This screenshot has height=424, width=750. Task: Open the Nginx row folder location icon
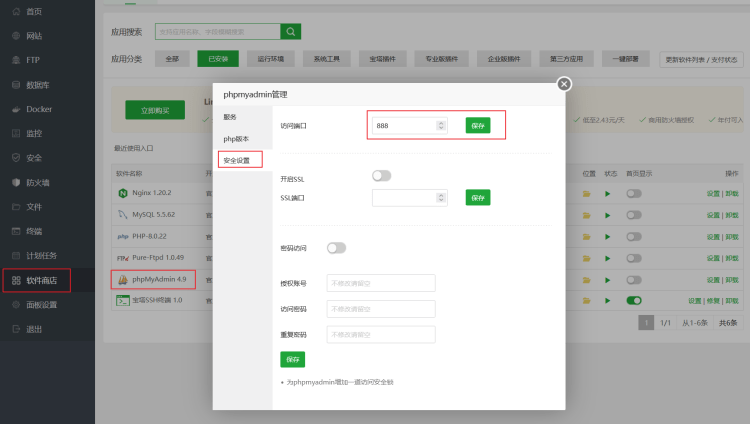586,194
